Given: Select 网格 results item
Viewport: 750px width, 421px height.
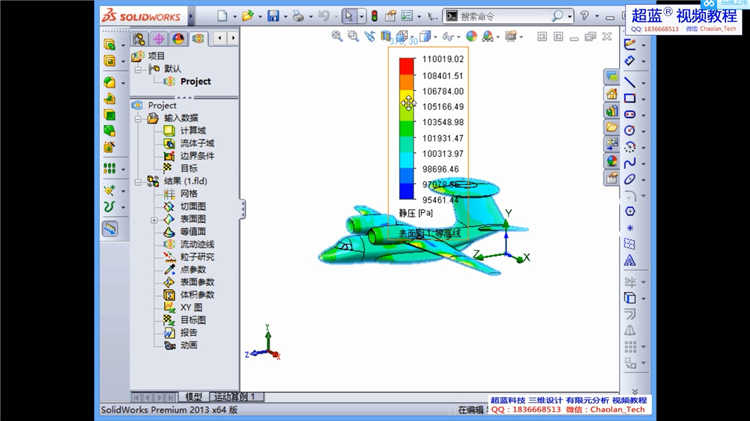Looking at the screenshot, I should pyautogui.click(x=189, y=193).
